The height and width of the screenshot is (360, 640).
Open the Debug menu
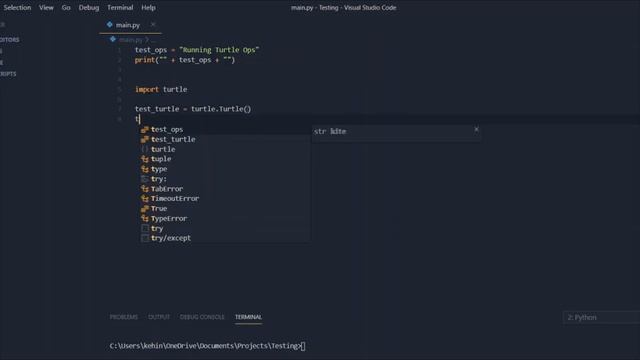pyautogui.click(x=89, y=7)
